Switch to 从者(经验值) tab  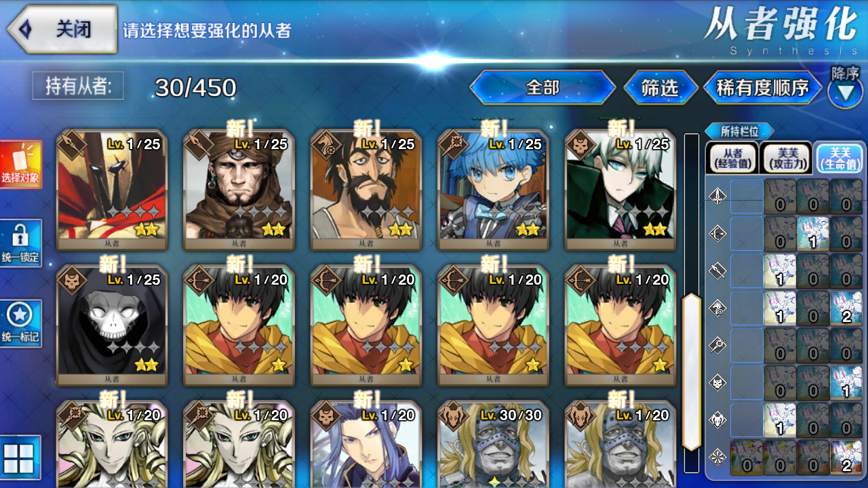[x=732, y=159]
